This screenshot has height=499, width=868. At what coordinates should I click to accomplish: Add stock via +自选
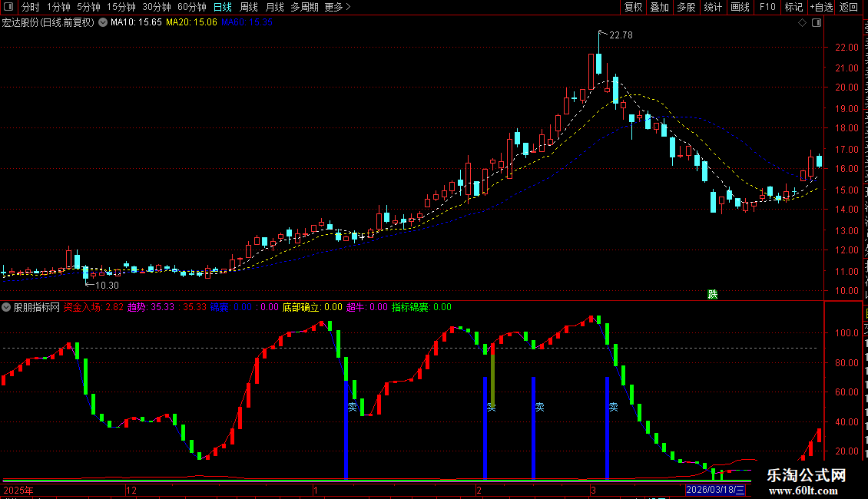point(821,7)
